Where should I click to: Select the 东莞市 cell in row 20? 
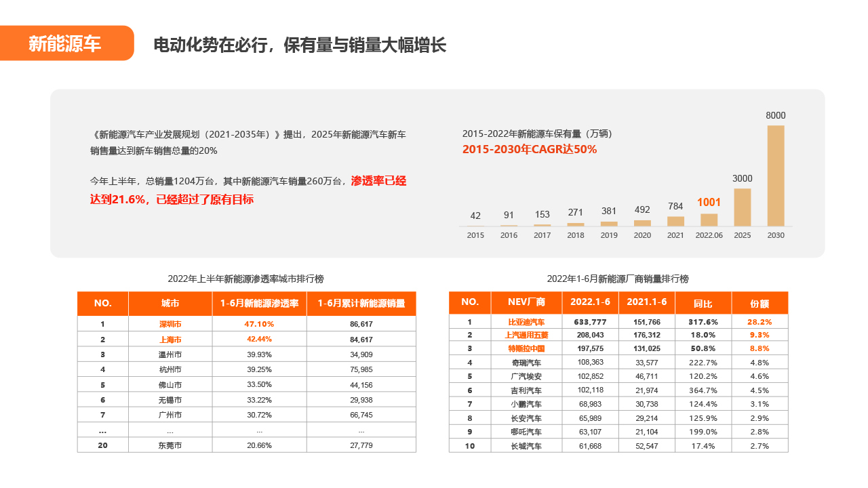click(170, 445)
